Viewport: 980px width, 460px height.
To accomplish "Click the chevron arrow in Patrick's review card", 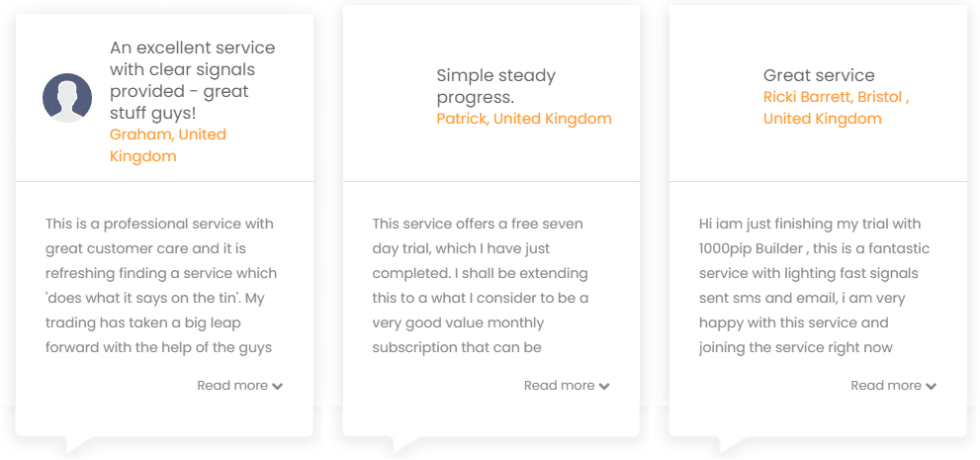I will point(604,386).
